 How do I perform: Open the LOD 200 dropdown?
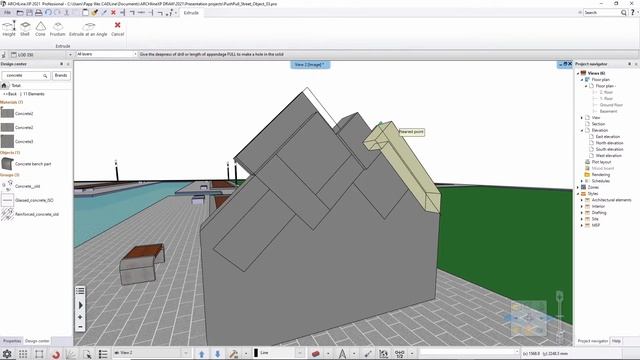point(41,54)
